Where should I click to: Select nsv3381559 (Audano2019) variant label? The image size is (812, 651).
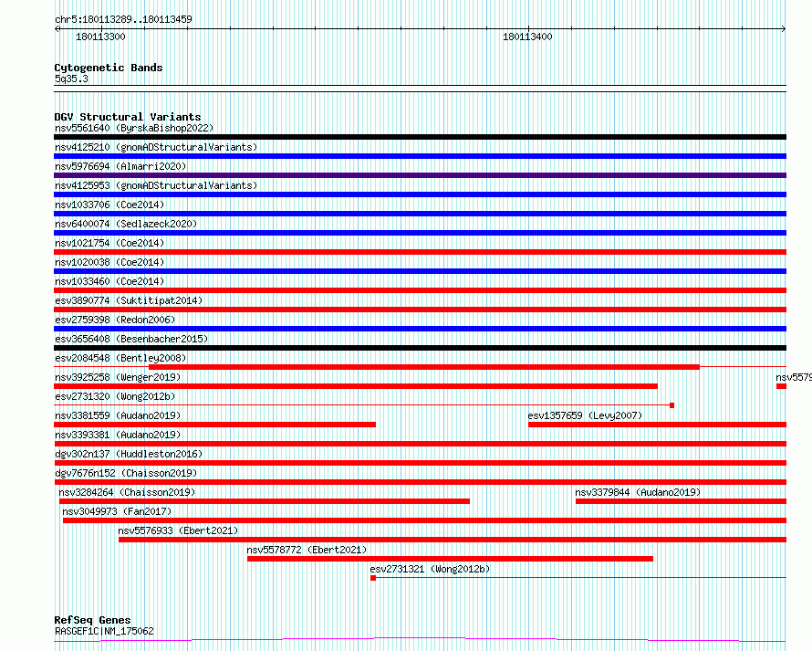[118, 415]
